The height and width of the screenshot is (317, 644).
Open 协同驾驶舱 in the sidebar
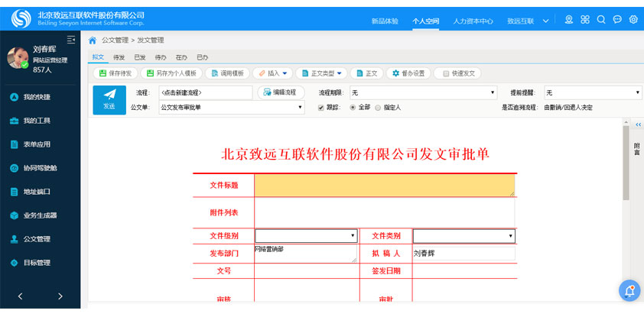tap(41, 168)
